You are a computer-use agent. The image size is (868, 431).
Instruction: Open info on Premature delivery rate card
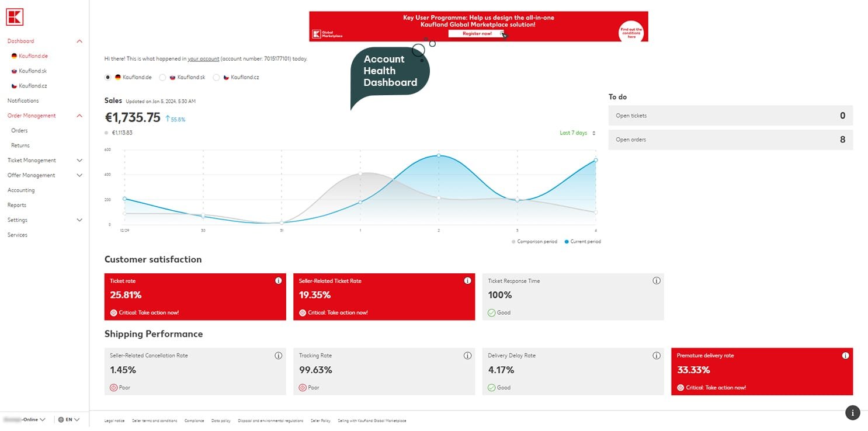tap(845, 356)
